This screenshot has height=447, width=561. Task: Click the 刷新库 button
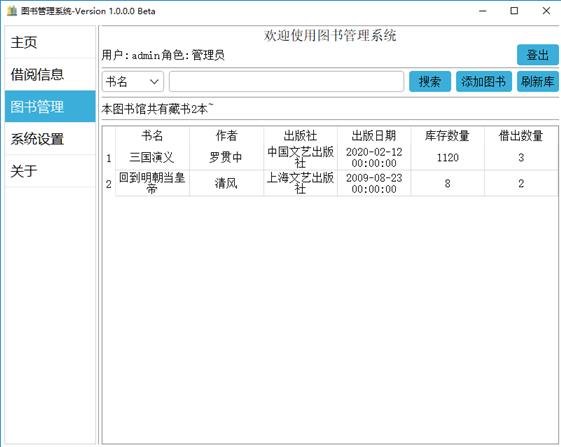click(x=538, y=82)
